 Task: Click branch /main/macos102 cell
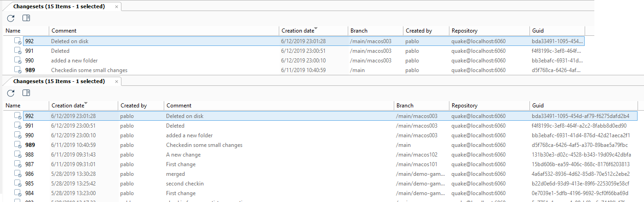point(417,155)
